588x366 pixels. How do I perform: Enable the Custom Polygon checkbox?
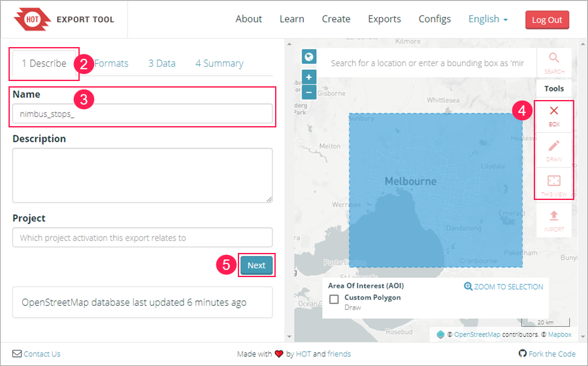coord(334,299)
